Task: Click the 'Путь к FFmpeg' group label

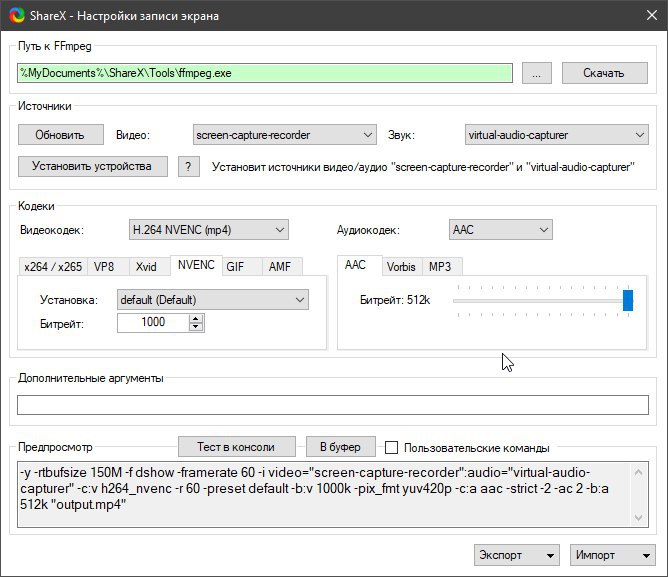Action: (55, 46)
